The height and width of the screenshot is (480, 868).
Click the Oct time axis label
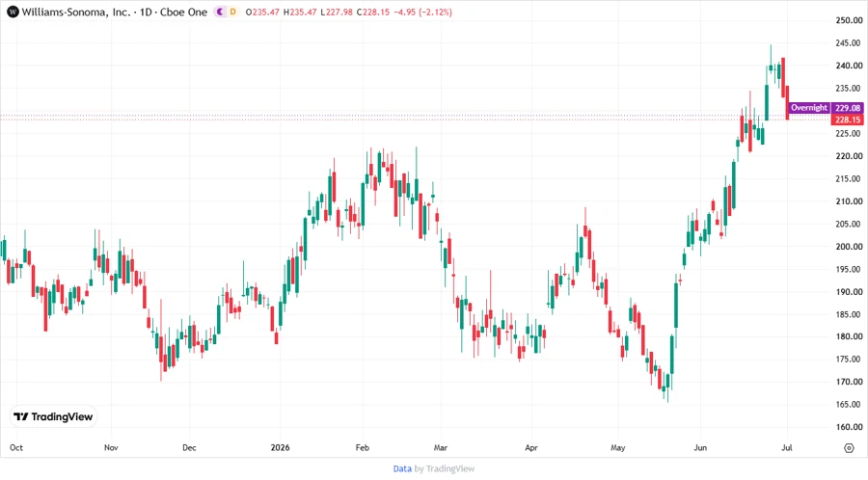pyautogui.click(x=16, y=447)
